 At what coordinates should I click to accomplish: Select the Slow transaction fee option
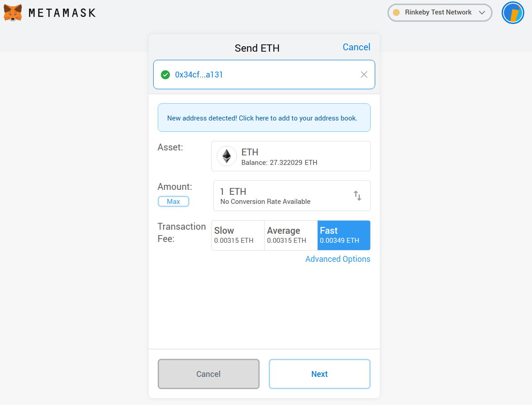(238, 236)
